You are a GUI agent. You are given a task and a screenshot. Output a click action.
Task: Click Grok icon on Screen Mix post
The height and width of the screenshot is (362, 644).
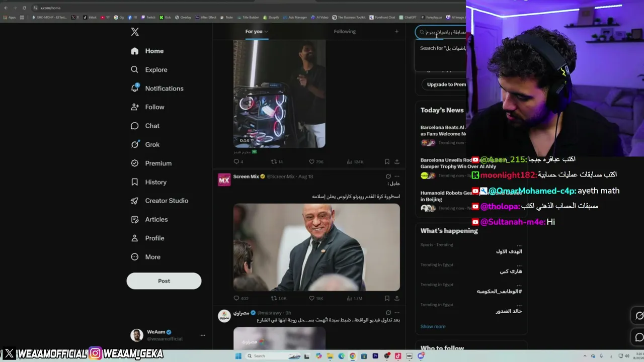[x=388, y=176]
